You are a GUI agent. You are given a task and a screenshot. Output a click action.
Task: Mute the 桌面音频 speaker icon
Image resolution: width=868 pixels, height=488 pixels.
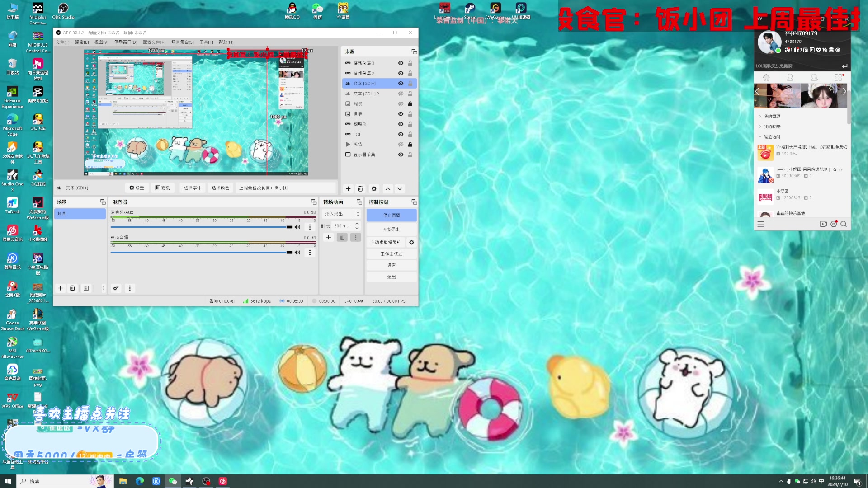coord(297,253)
